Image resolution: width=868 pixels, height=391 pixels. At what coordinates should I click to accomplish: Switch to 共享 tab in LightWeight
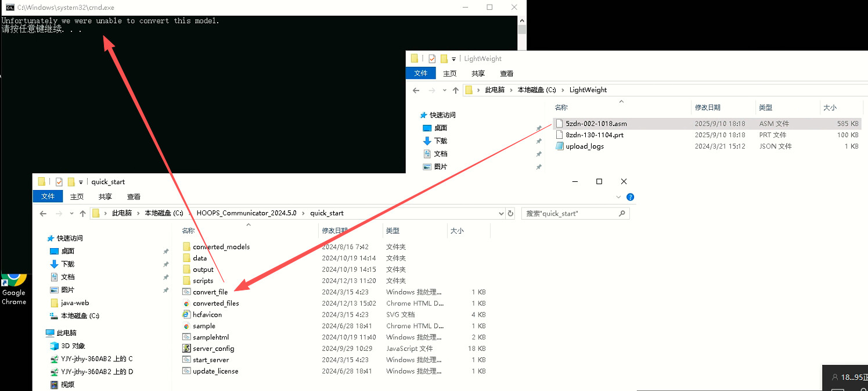[478, 73]
